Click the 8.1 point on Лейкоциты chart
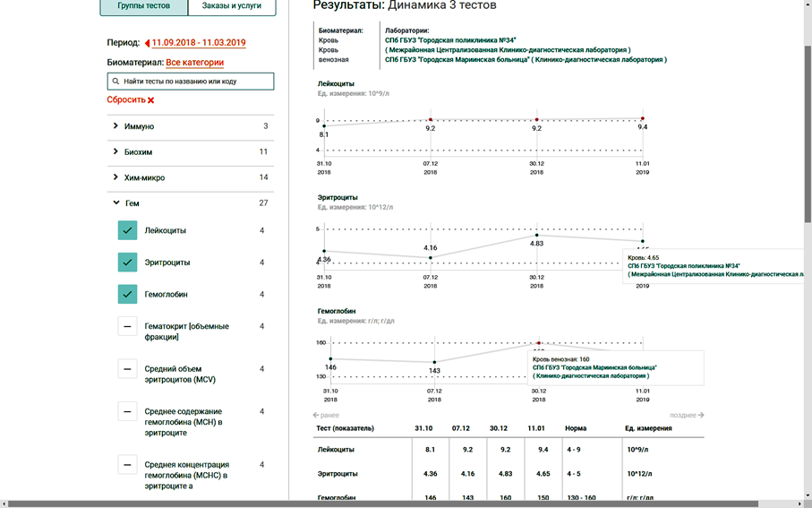Screen dimensions: 812x508 (324, 126)
